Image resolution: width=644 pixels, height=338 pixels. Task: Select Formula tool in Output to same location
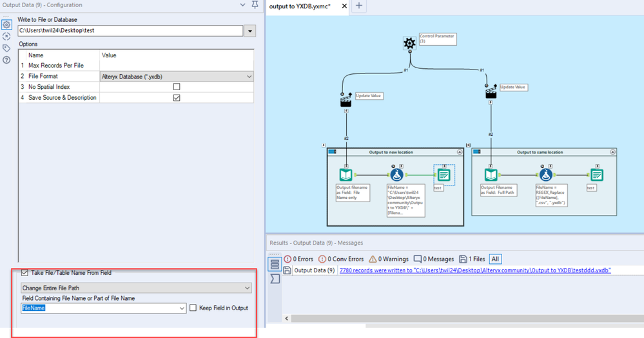546,175
